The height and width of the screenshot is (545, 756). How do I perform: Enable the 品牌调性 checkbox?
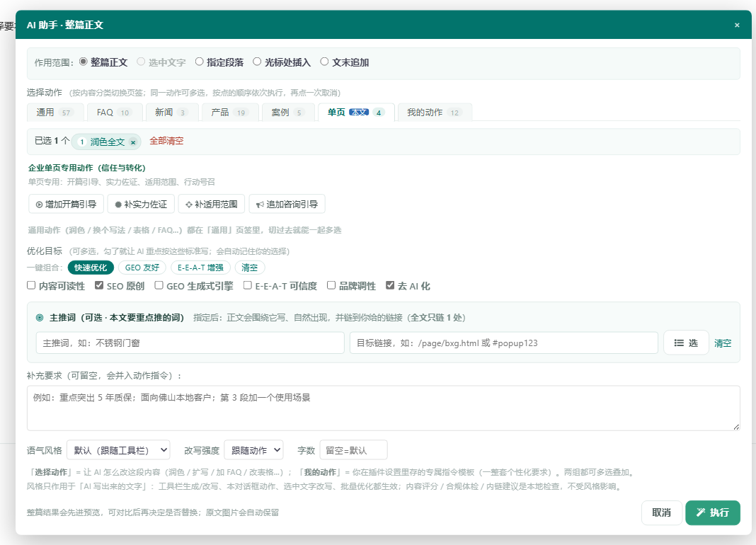[x=331, y=285]
